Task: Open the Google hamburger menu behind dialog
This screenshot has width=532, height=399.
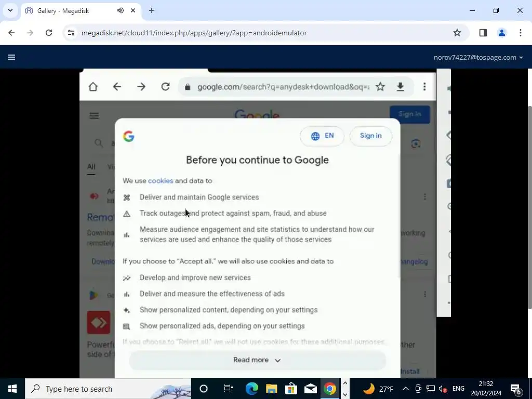Action: (94, 116)
